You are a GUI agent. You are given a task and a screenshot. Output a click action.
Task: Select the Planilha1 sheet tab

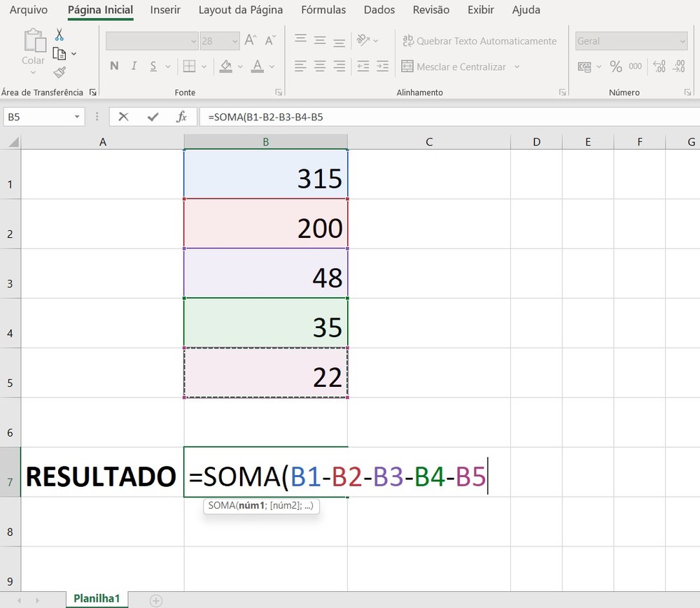tap(97, 599)
